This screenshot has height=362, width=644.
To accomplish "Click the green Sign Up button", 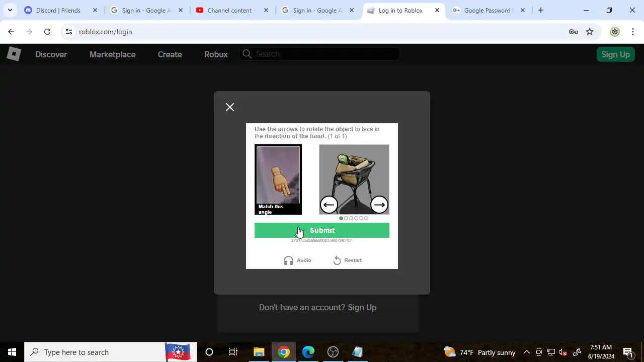I will pos(615,54).
